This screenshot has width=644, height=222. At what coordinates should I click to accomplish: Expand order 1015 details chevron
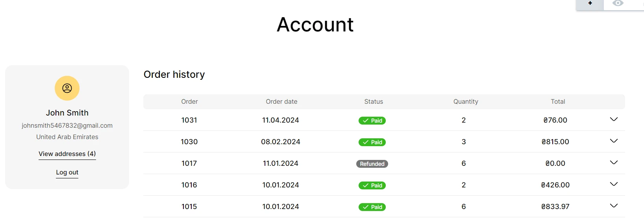614,206
